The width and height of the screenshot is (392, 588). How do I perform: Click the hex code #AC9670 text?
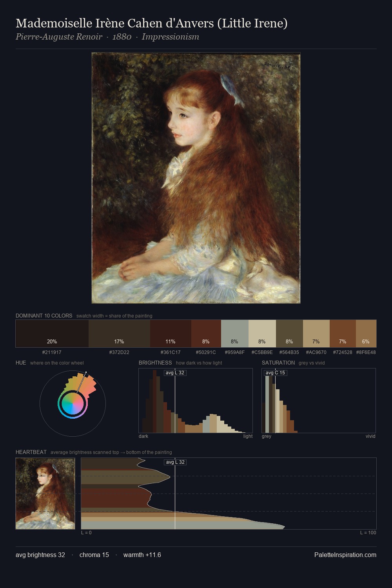click(316, 352)
